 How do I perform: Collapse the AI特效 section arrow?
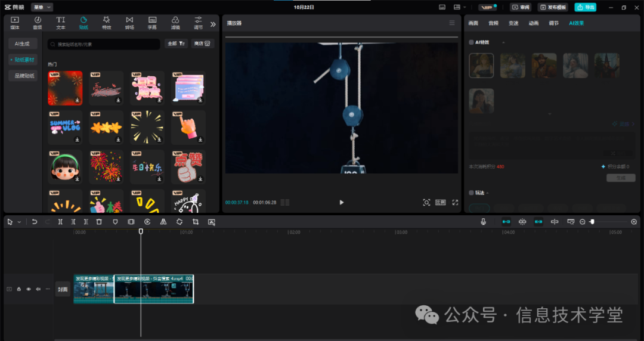coord(503,42)
